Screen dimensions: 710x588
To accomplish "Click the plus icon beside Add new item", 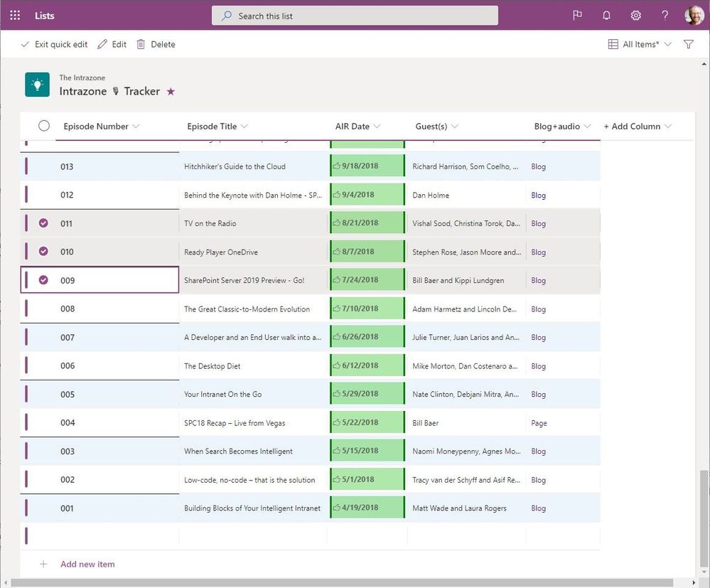I will click(43, 564).
